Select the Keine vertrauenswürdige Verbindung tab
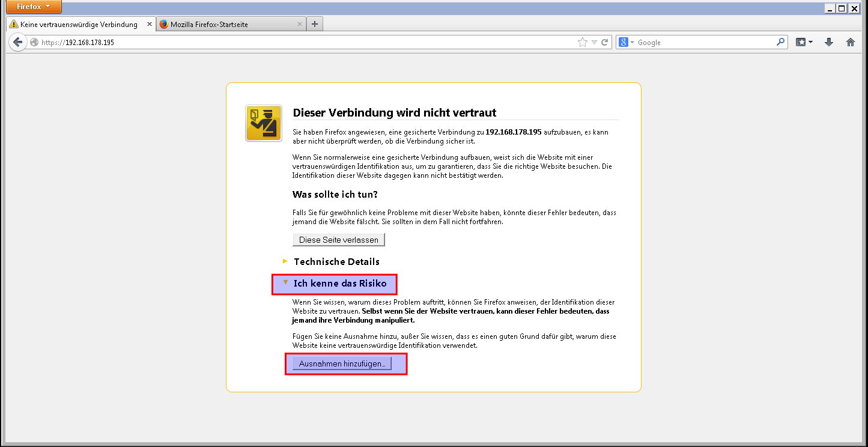 (x=78, y=24)
